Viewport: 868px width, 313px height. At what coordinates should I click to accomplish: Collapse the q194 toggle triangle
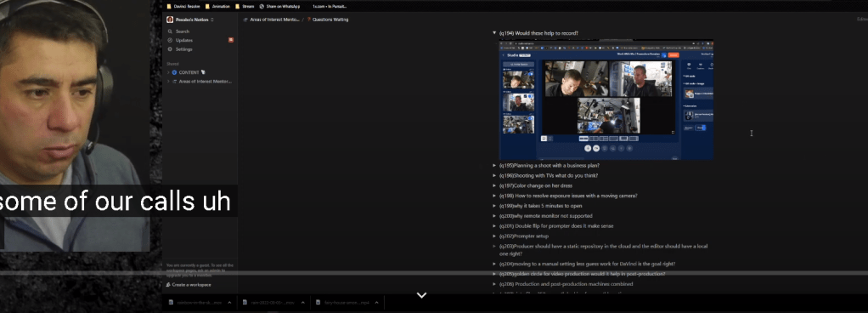[x=494, y=33]
